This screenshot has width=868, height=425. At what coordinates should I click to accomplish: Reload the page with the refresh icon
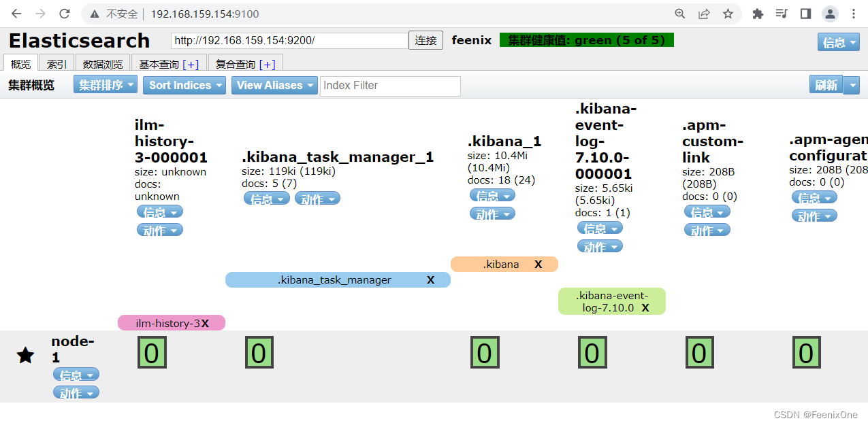tap(64, 14)
